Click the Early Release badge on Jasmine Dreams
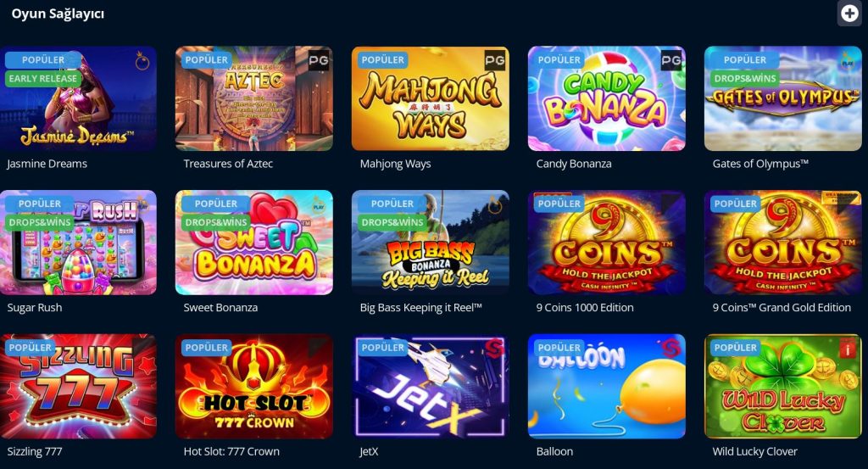 (x=43, y=79)
